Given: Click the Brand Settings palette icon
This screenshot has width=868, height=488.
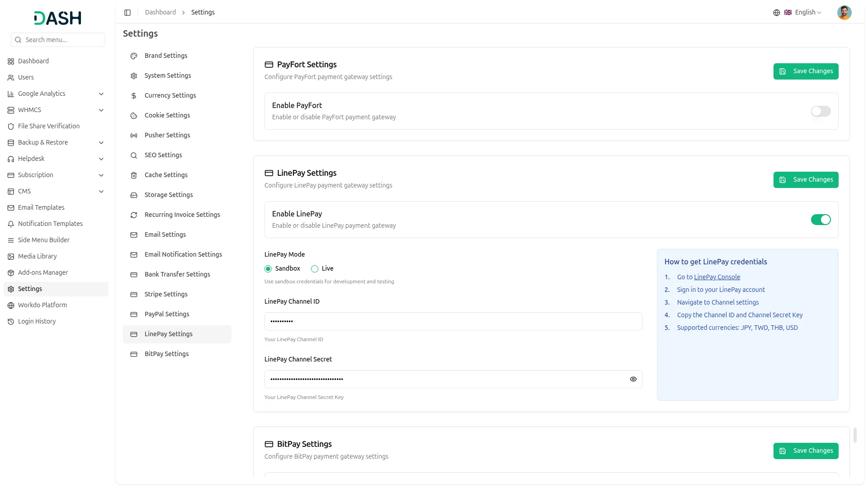Looking at the screenshot, I should pyautogui.click(x=134, y=56).
